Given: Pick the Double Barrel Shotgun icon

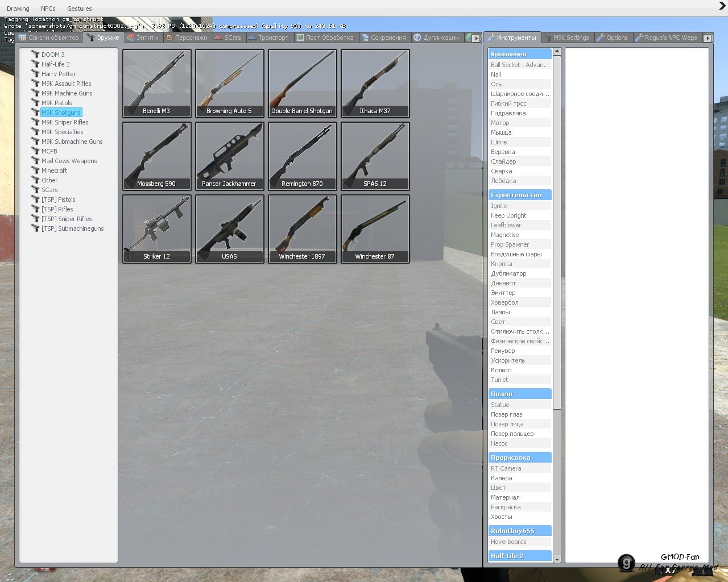Looking at the screenshot, I should (x=303, y=83).
